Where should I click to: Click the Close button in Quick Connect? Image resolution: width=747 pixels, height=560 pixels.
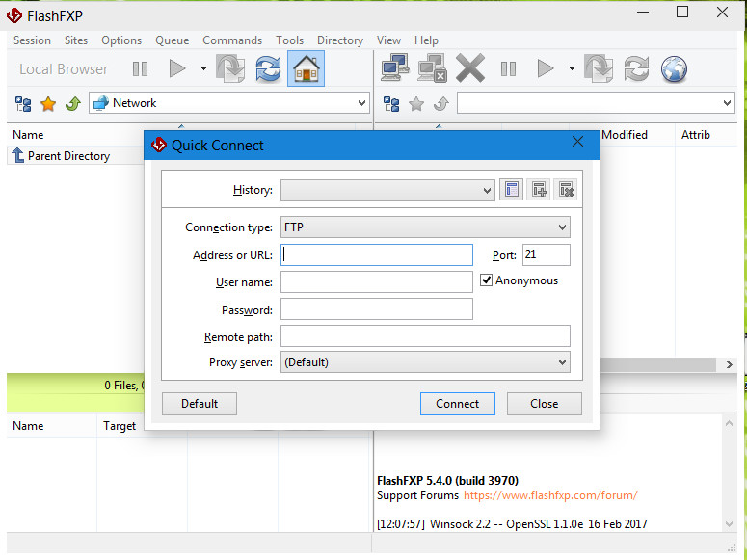[544, 404]
